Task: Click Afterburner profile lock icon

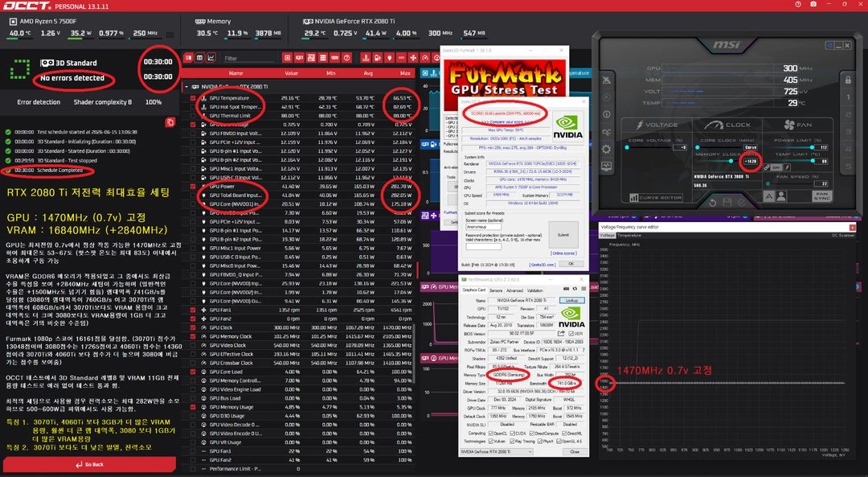Action: pos(848,80)
